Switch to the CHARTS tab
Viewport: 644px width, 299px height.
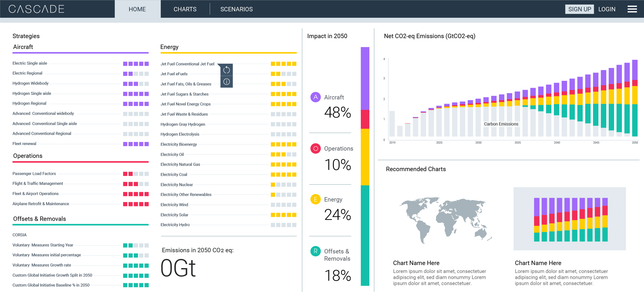pyautogui.click(x=185, y=9)
